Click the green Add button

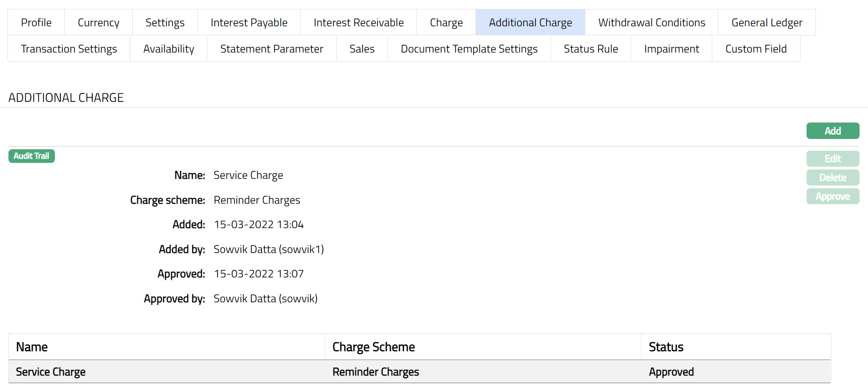tap(832, 131)
